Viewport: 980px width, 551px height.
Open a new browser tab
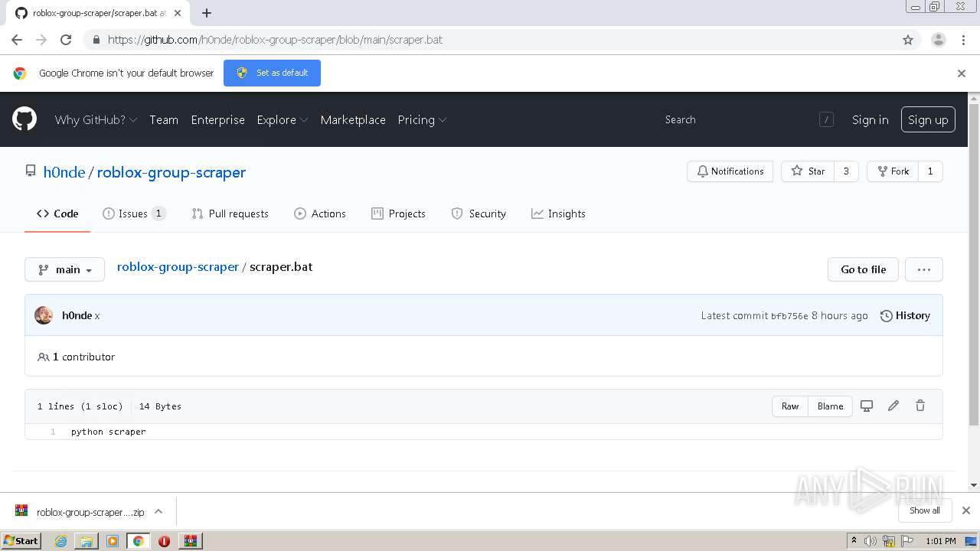(x=207, y=13)
